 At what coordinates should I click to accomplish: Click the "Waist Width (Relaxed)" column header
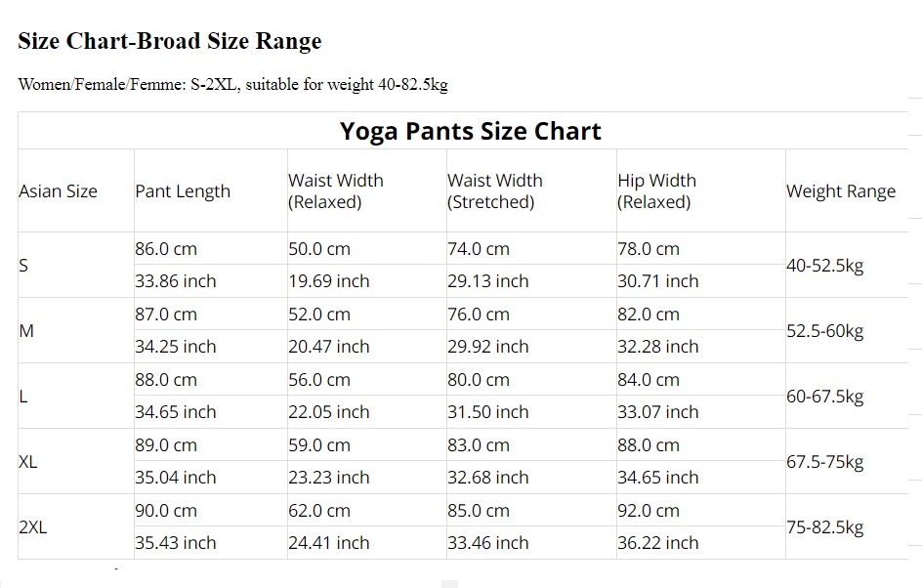click(336, 191)
